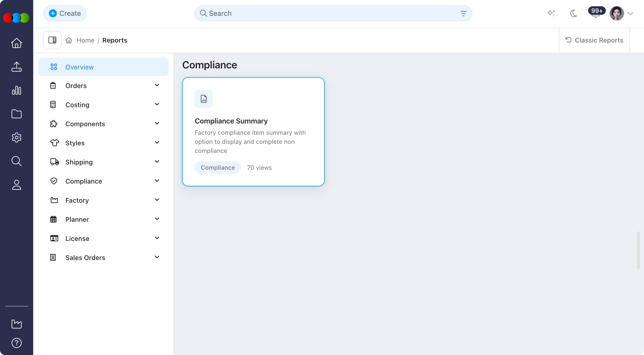Open the help question mark icon
Image resolution: width=644 pixels, height=355 pixels.
pyautogui.click(x=17, y=343)
